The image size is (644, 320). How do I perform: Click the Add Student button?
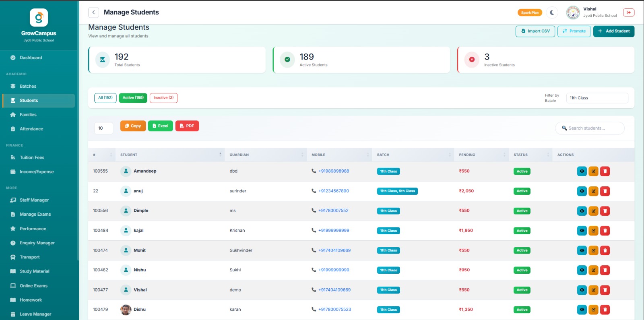click(x=613, y=31)
